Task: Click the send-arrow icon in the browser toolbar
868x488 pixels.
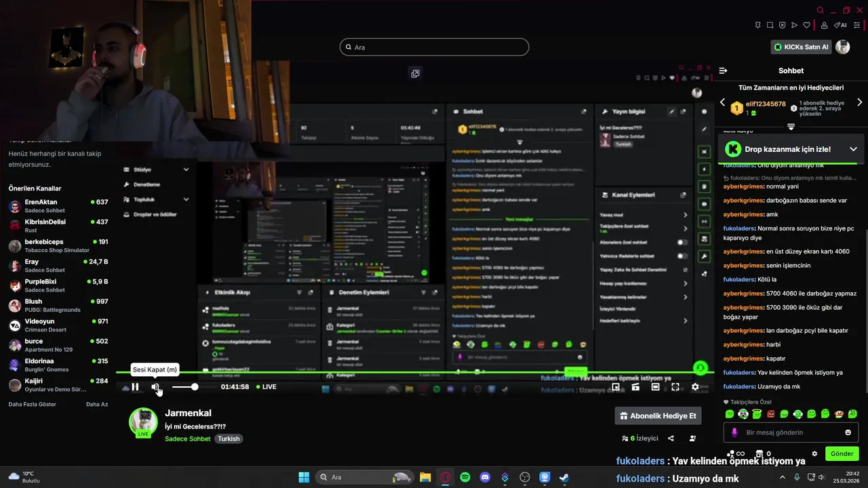Action: pyautogui.click(x=794, y=25)
